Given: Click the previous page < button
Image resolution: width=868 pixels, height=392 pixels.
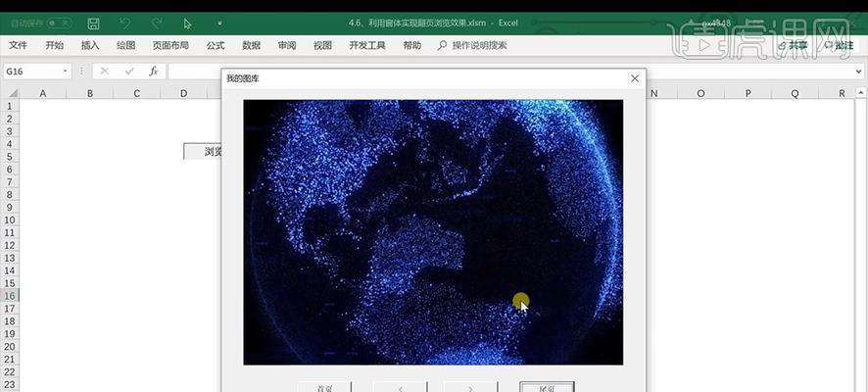Looking at the screenshot, I should [x=401, y=386].
